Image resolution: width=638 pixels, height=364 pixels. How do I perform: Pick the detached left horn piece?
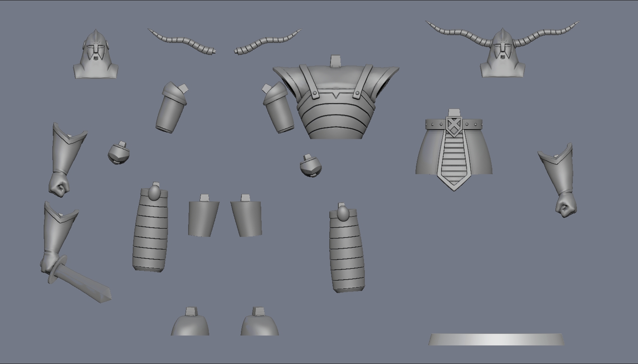182,42
